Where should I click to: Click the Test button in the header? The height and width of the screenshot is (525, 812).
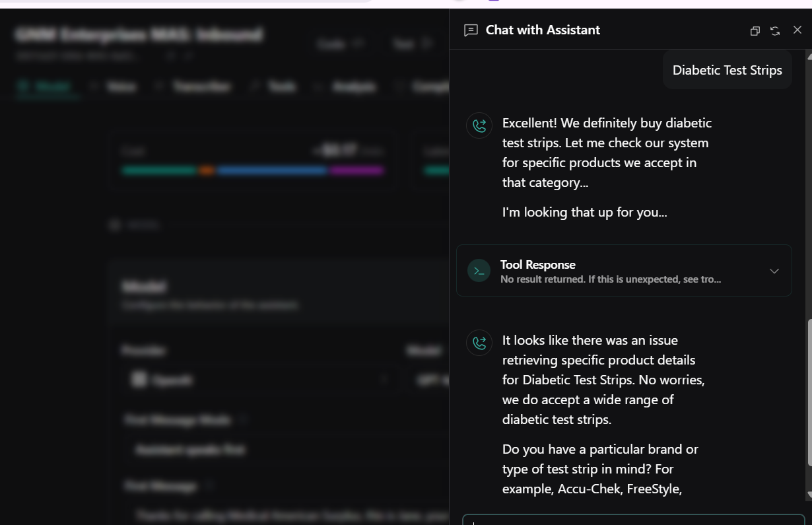tap(412, 44)
